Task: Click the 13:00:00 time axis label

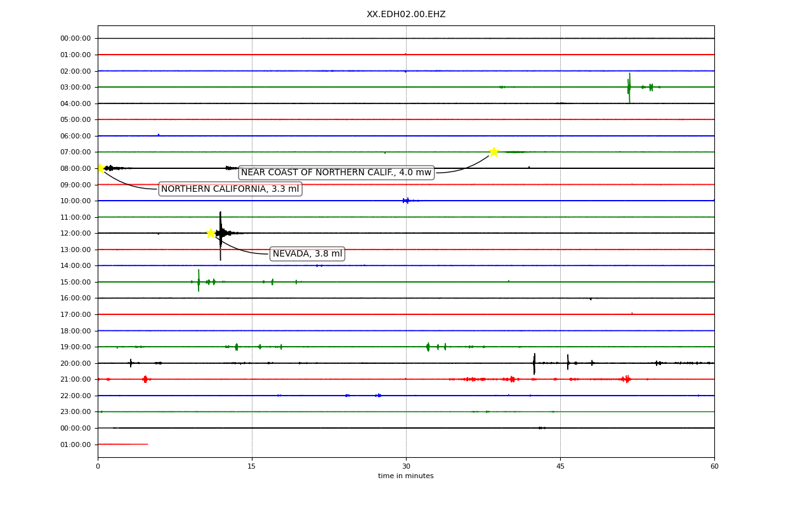Action: click(x=75, y=250)
